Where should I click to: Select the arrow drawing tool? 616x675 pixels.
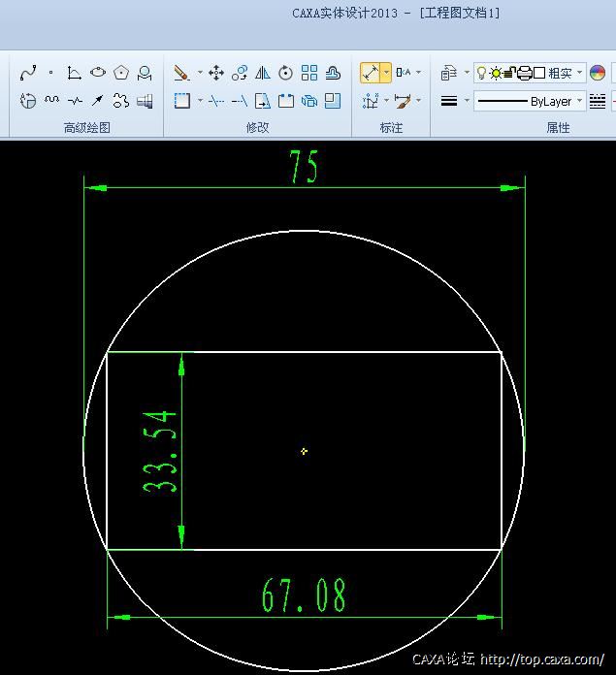98,101
